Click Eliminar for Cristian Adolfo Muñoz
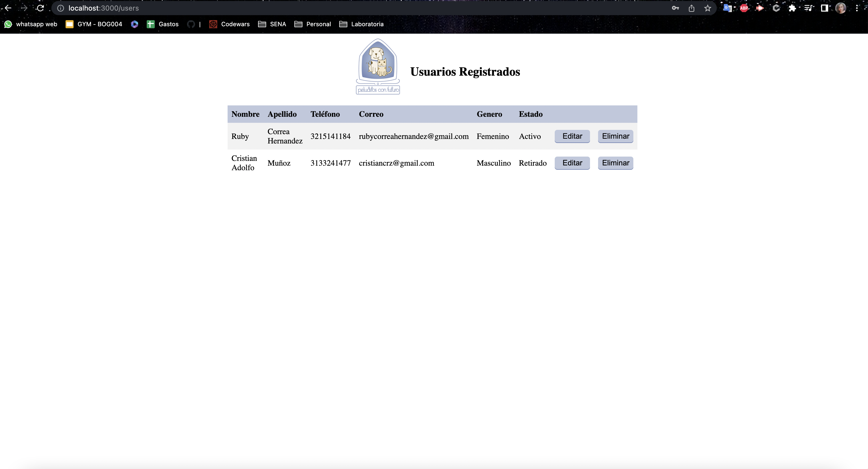The width and height of the screenshot is (868, 469). pos(615,163)
